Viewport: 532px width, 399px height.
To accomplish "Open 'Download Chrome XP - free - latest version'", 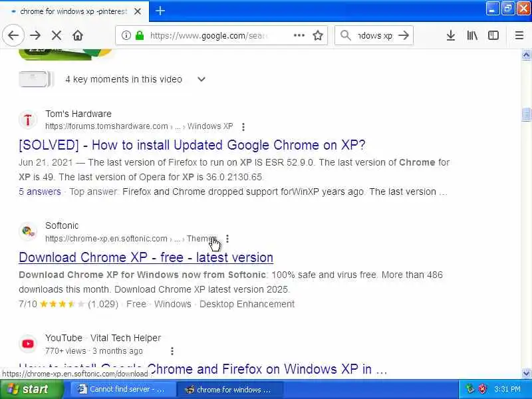I will (x=146, y=257).
